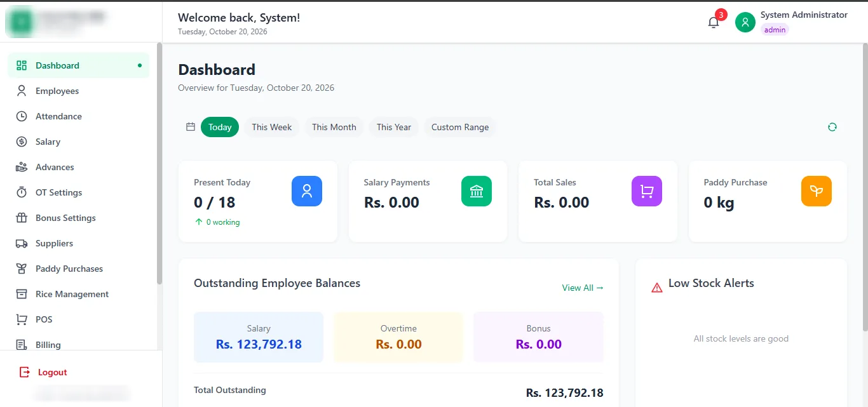The image size is (868, 407).
Task: Click the Suppliers truck icon
Action: coord(22,243)
